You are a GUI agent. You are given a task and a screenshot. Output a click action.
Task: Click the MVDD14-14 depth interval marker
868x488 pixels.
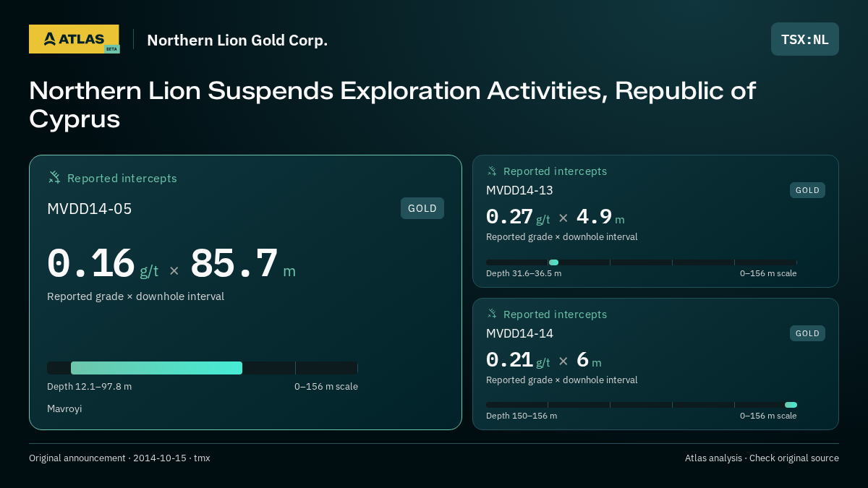pos(791,405)
